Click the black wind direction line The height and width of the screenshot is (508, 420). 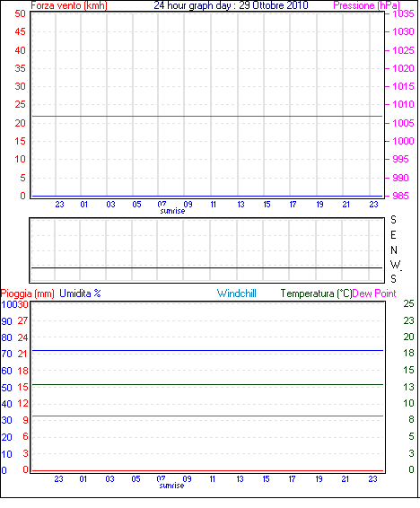[206, 268]
